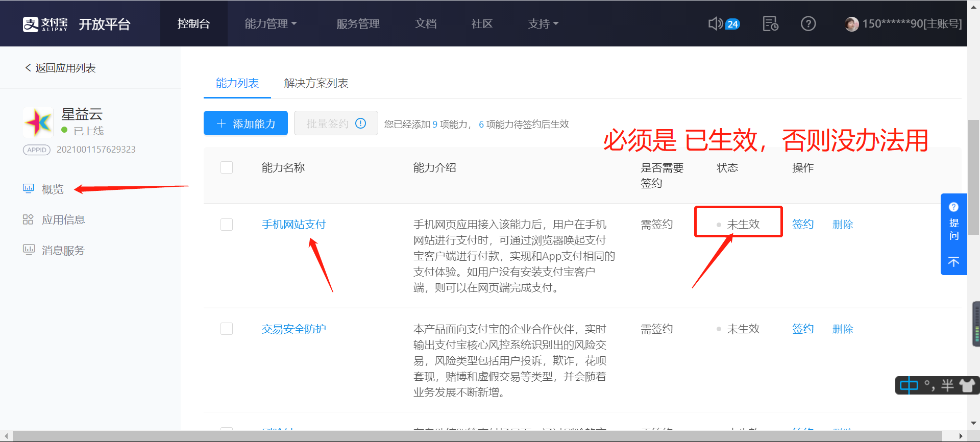Open the 交易安全防护 capability link

point(293,329)
